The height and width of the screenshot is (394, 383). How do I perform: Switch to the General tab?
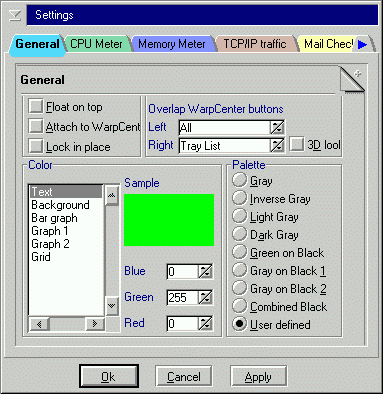pyautogui.click(x=37, y=44)
